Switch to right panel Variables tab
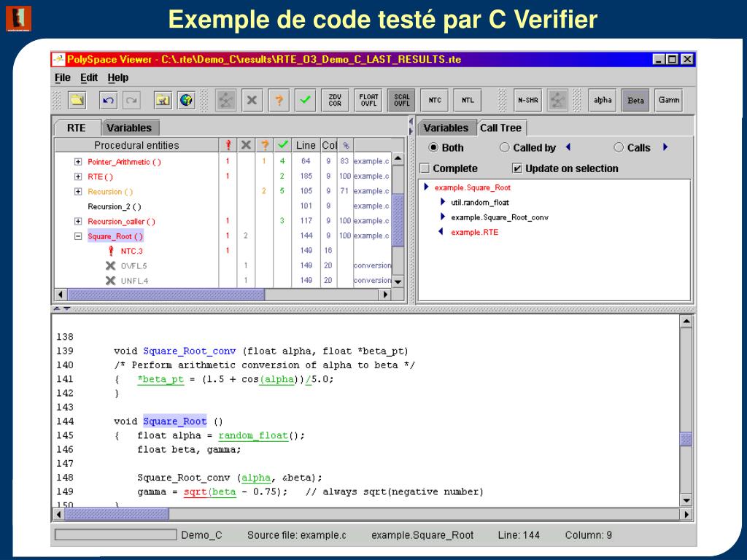This screenshot has width=747, height=560. coord(446,128)
